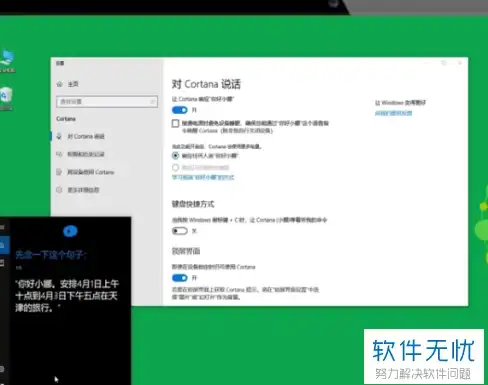
Task: Open the notebook icon in Cortana panel strip
Action: tap(3, 263)
